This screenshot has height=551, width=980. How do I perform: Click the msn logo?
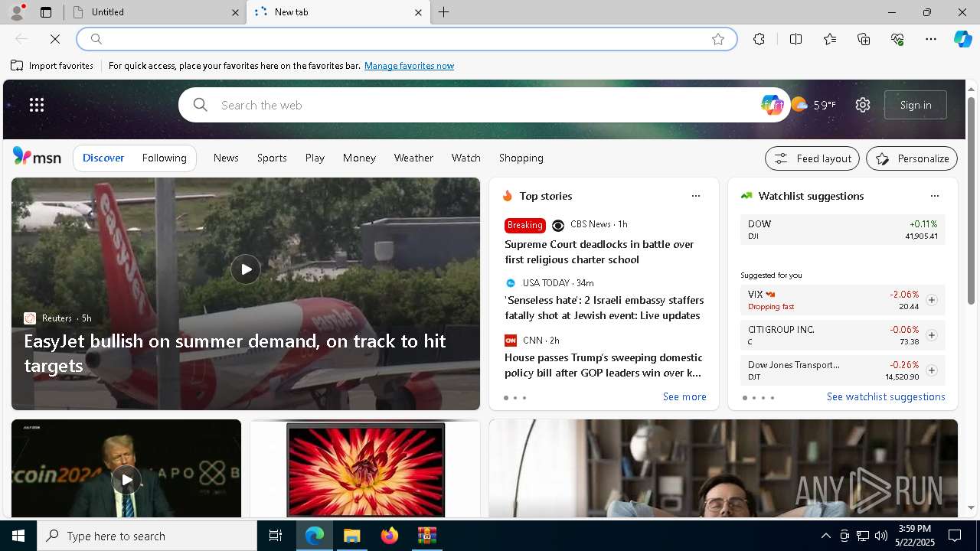click(37, 157)
